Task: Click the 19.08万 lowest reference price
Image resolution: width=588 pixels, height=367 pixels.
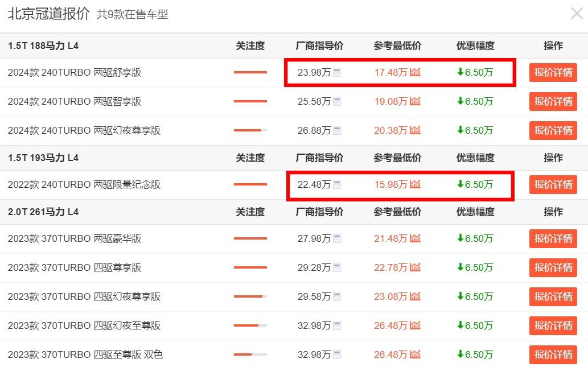Action: (390, 101)
